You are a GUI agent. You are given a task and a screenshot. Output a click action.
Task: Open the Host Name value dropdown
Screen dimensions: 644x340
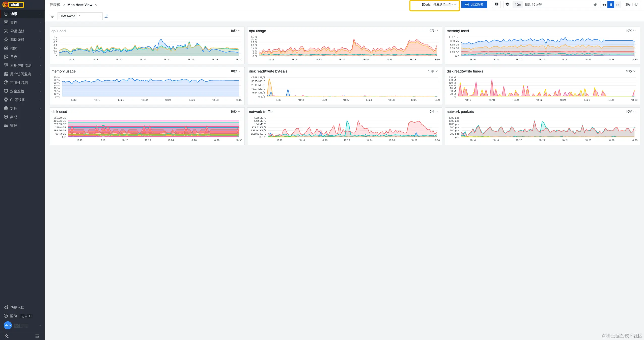pyautogui.click(x=90, y=16)
